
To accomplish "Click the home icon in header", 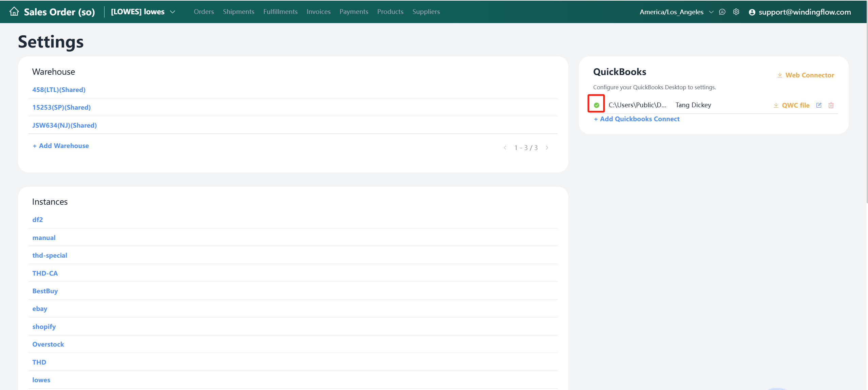I will click(14, 12).
